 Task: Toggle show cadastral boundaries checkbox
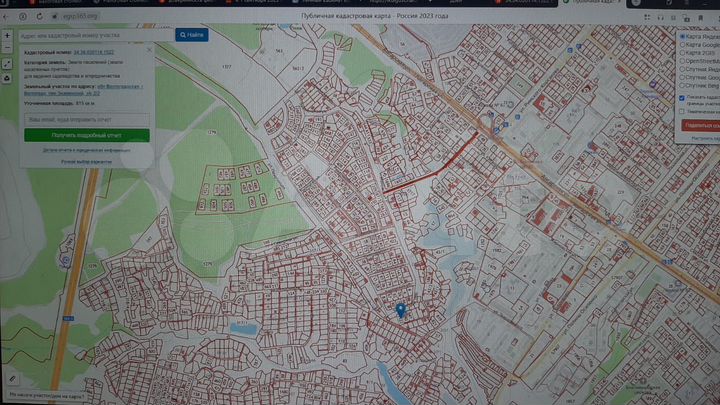682,98
